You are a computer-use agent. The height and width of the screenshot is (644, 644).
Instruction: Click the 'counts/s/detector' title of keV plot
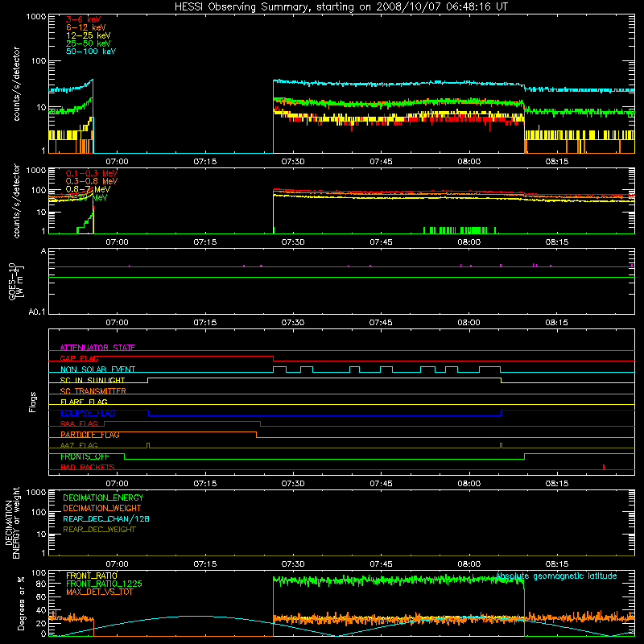[16, 84]
